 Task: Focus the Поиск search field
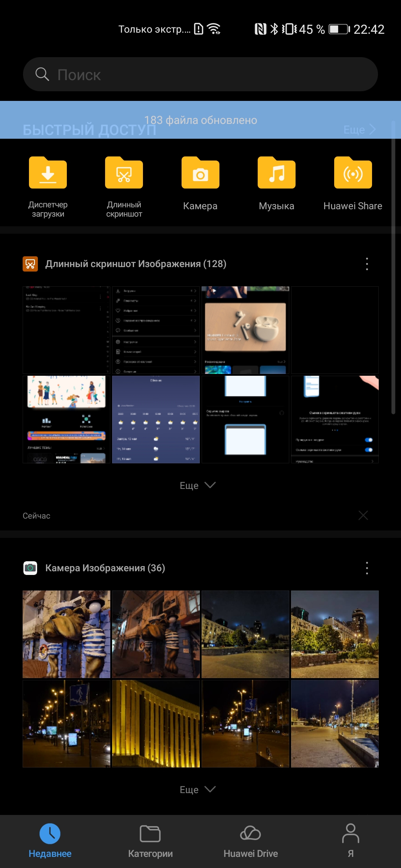tap(200, 74)
